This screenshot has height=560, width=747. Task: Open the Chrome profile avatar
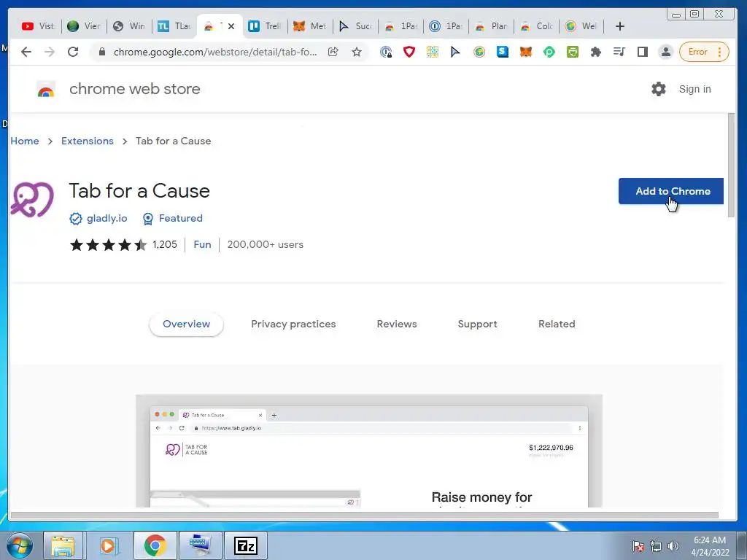[x=666, y=52]
